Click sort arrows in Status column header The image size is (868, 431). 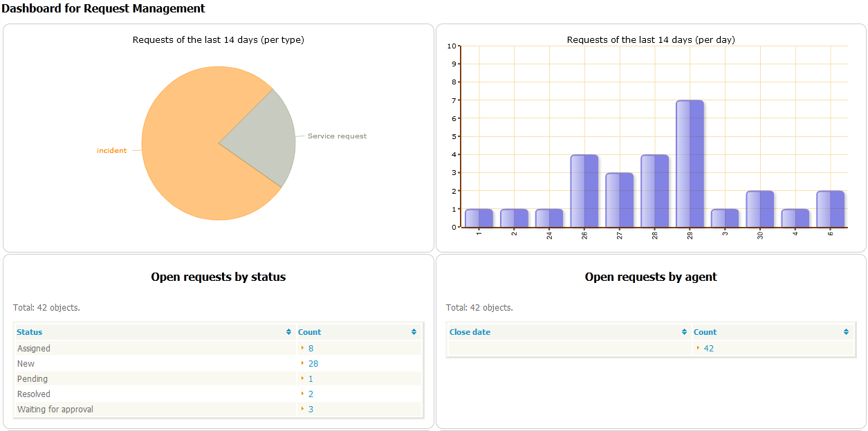288,332
